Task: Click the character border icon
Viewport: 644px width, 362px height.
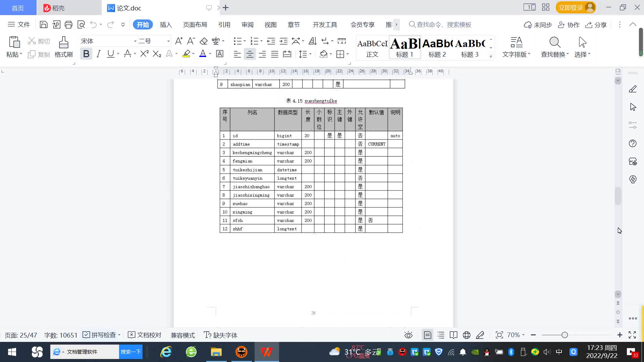Action: pyautogui.click(x=220, y=54)
